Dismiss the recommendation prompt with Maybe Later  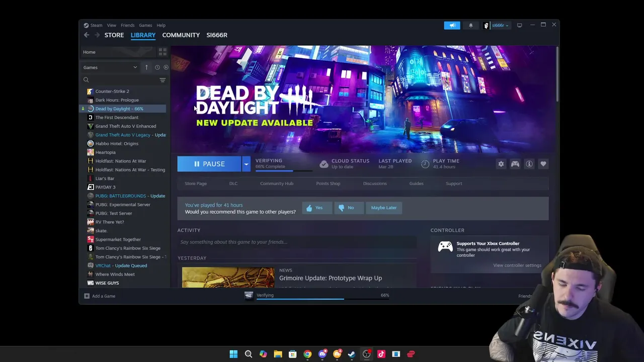(384, 208)
